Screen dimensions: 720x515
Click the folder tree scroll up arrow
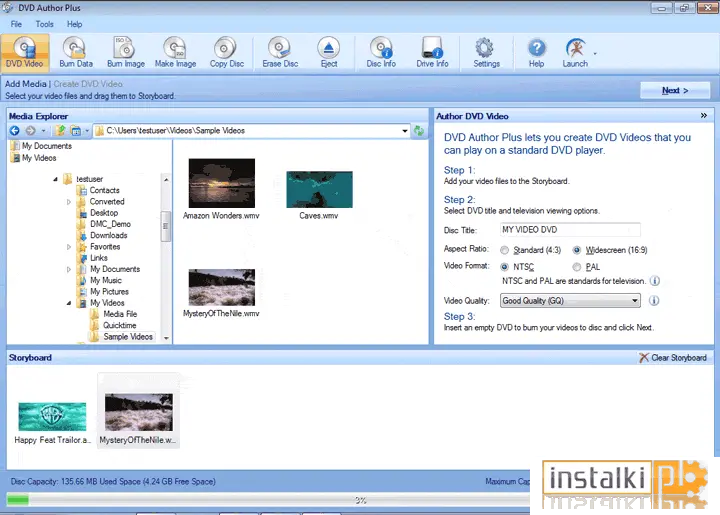click(166, 179)
